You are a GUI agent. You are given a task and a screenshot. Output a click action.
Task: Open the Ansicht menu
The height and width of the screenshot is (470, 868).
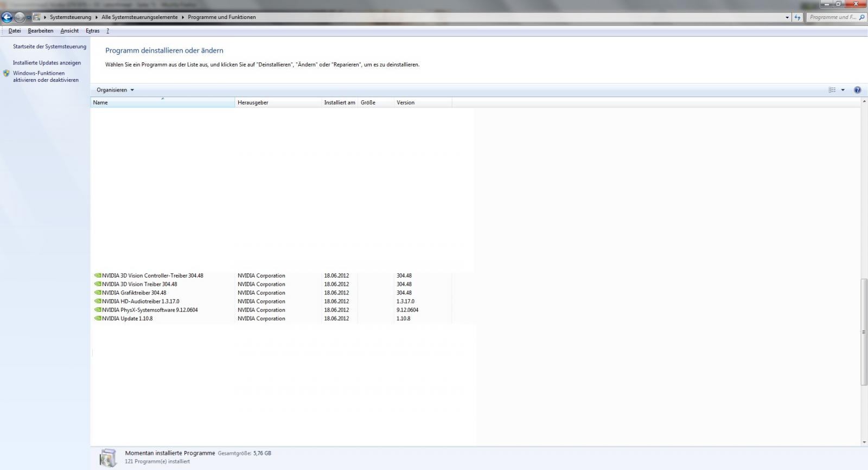(69, 31)
